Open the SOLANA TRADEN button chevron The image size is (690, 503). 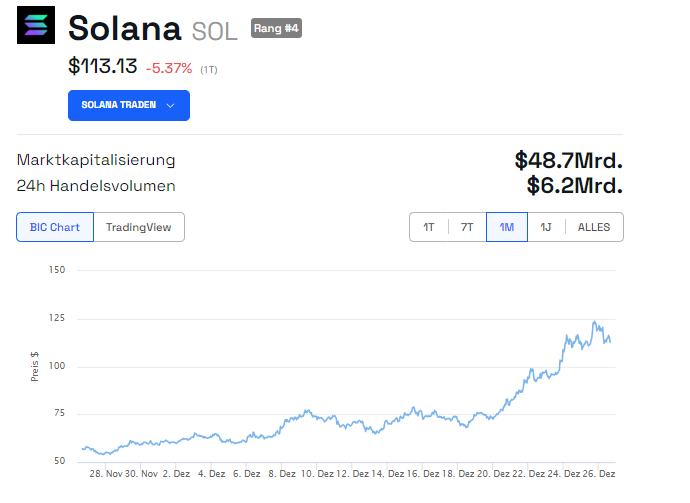click(171, 105)
